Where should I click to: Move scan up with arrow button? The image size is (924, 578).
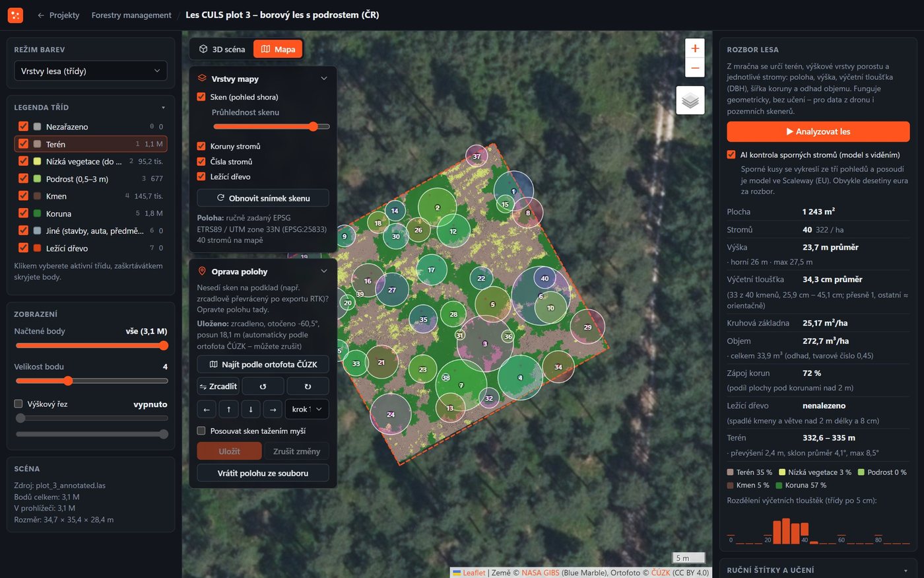coord(228,410)
